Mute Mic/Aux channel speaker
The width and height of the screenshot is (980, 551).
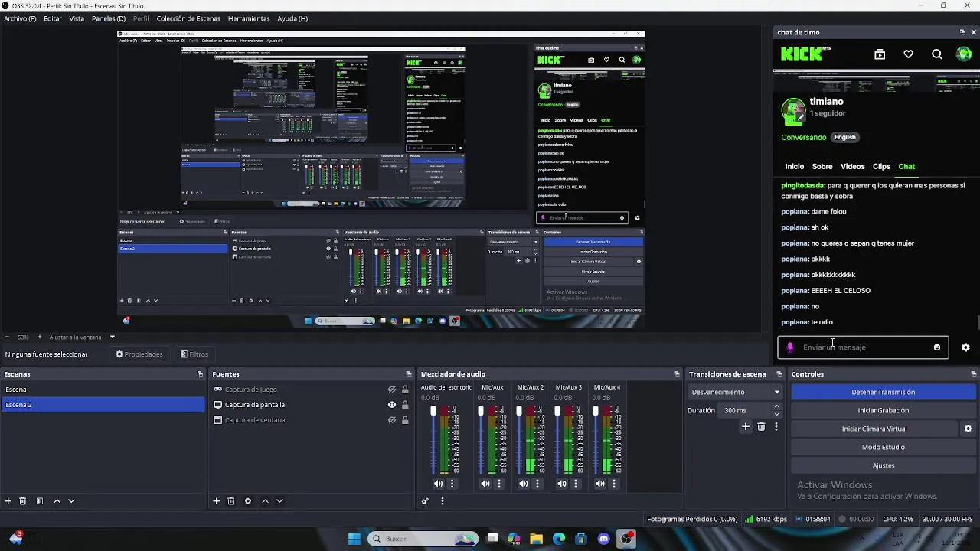[485, 484]
